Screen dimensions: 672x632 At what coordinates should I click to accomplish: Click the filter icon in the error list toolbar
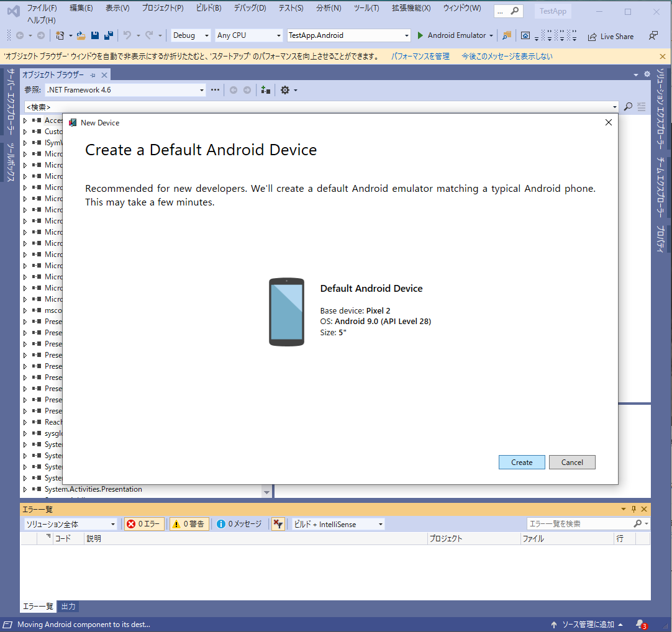278,523
